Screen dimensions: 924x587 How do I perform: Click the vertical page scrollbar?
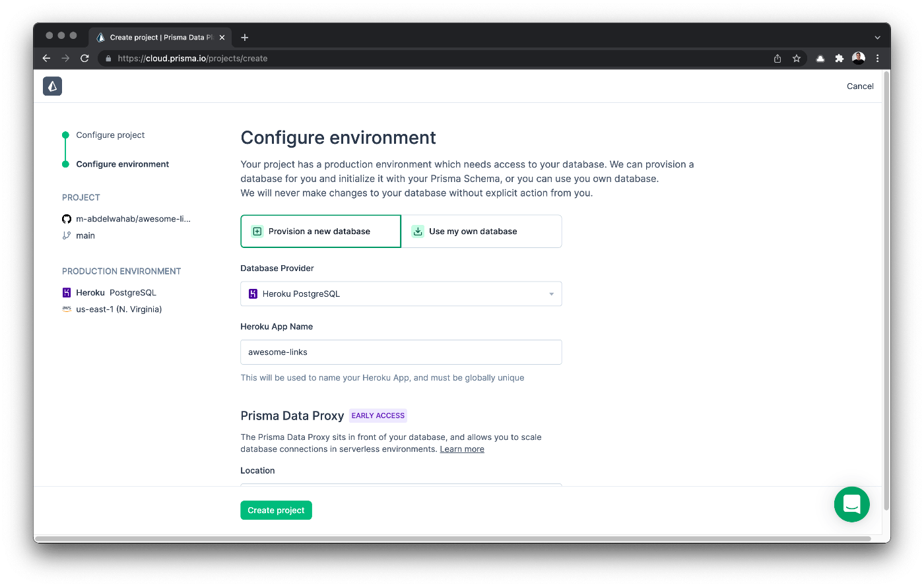click(x=886, y=290)
